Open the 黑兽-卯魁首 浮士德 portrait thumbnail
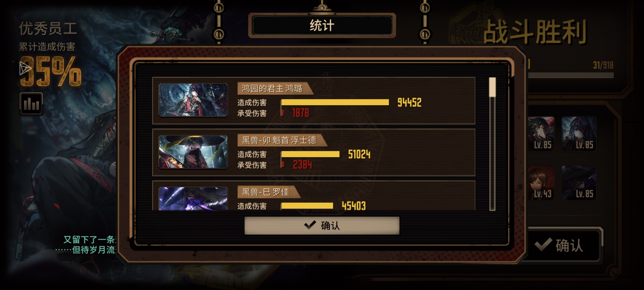Screen dimensions: 644x290 click(x=193, y=152)
